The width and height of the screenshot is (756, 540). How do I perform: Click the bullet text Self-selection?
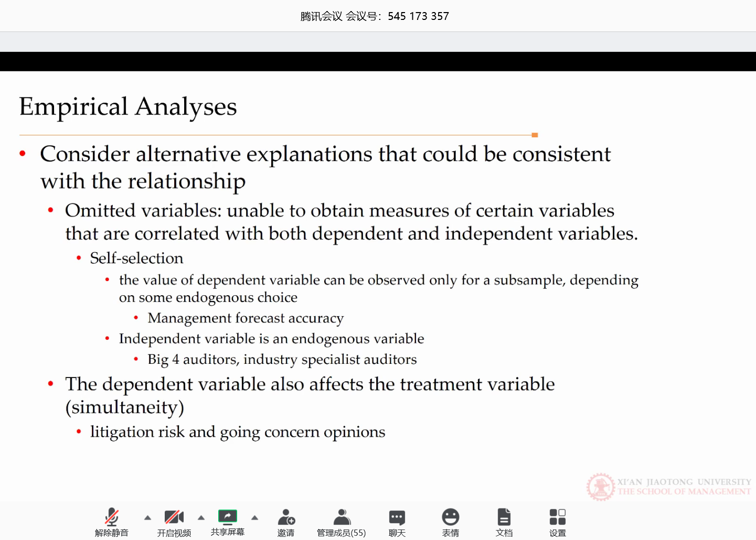click(x=136, y=258)
